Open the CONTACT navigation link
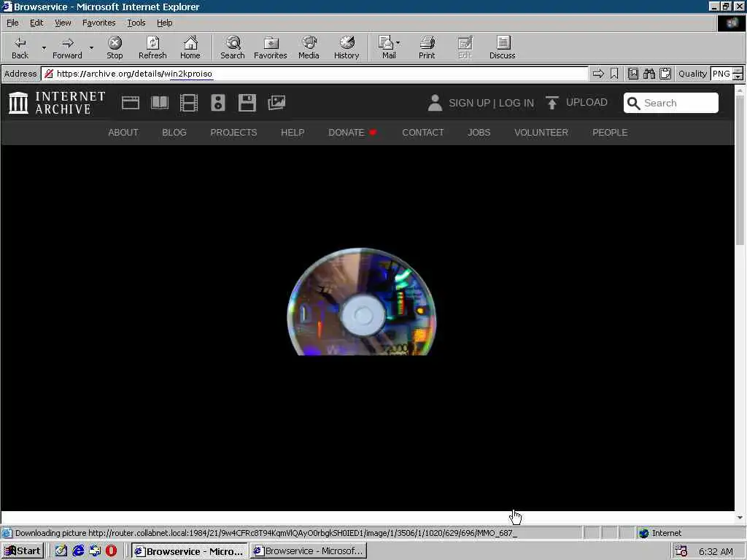This screenshot has width=747, height=560. pos(422,133)
